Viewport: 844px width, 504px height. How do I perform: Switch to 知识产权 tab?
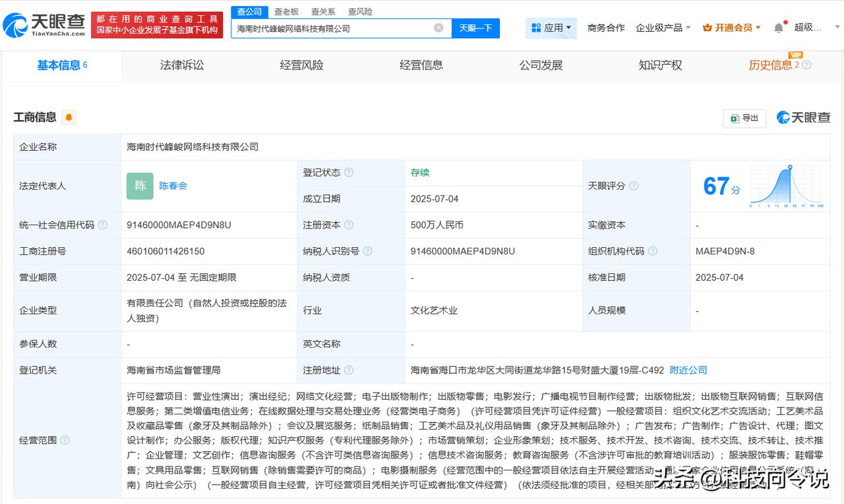(660, 65)
